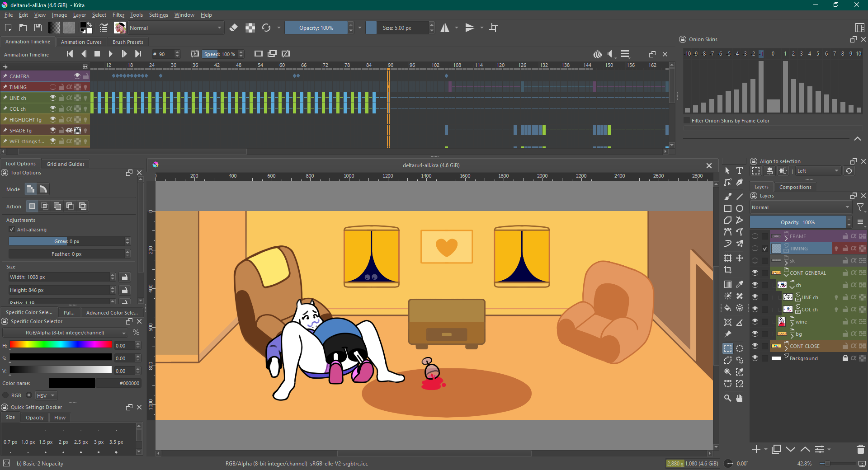Stop animation playback
The image size is (868, 470).
coord(97,54)
